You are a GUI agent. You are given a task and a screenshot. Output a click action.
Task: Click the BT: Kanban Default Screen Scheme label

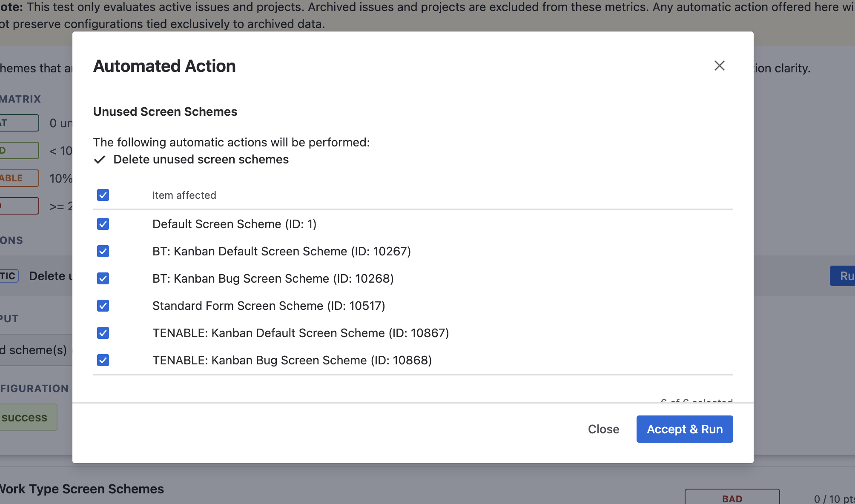281,251
